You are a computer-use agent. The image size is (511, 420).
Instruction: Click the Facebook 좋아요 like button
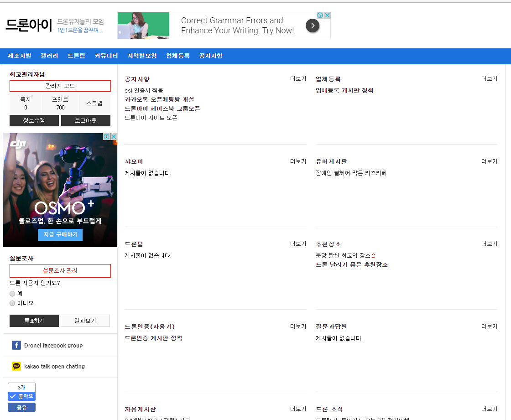(21, 396)
